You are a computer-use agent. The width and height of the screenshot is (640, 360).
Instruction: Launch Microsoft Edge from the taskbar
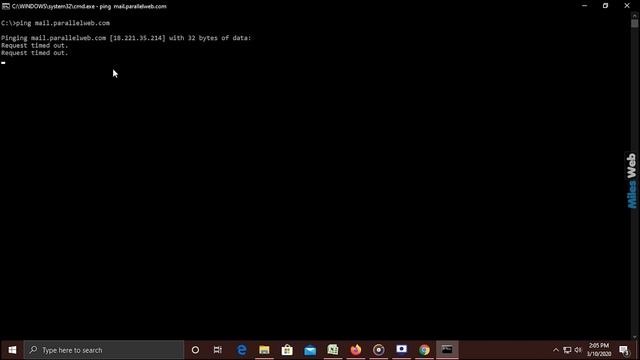[x=242, y=350]
